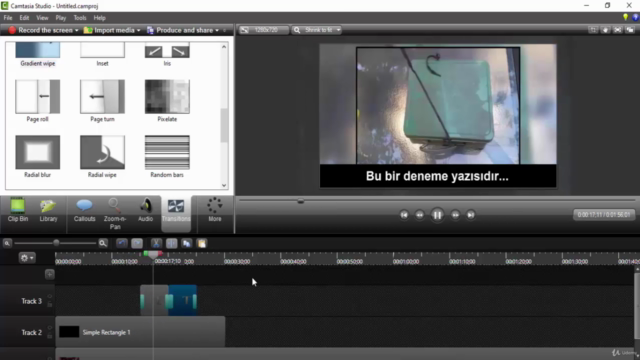Image resolution: width=640 pixels, height=360 pixels.
Task: Select the Random bars transition
Action: pos(167,156)
